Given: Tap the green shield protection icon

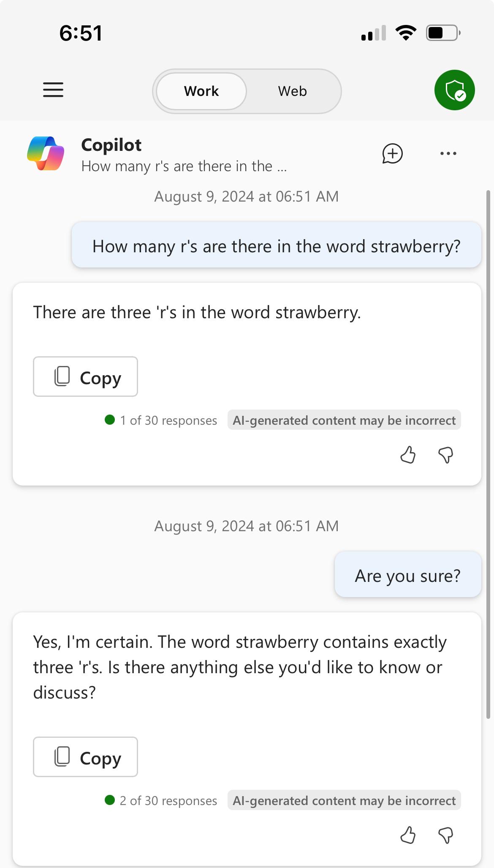Looking at the screenshot, I should click(x=454, y=90).
